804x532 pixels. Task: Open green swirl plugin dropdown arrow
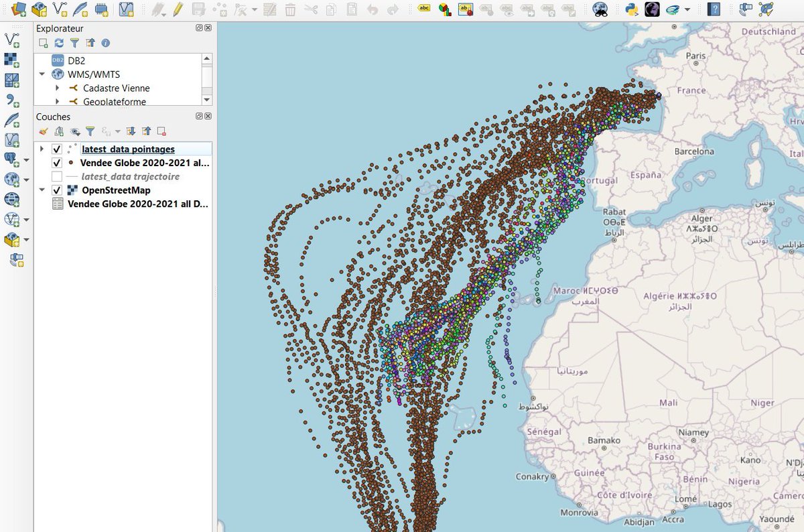[687, 9]
